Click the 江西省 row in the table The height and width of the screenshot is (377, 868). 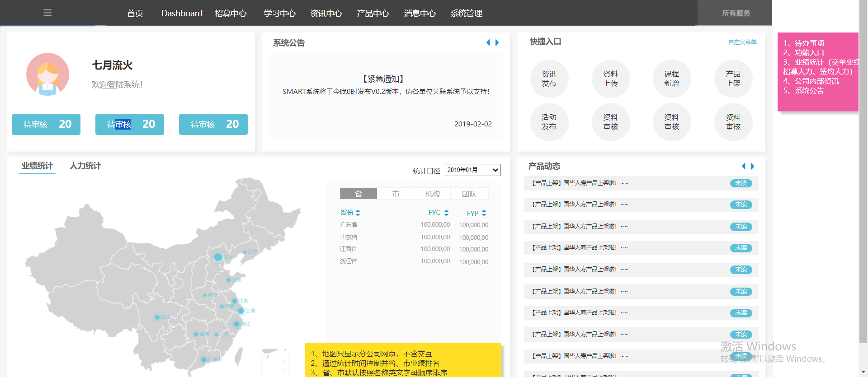[414, 249]
